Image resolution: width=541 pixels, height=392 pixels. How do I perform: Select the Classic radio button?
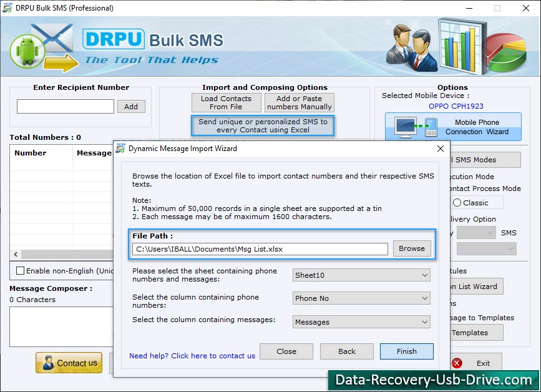point(457,203)
